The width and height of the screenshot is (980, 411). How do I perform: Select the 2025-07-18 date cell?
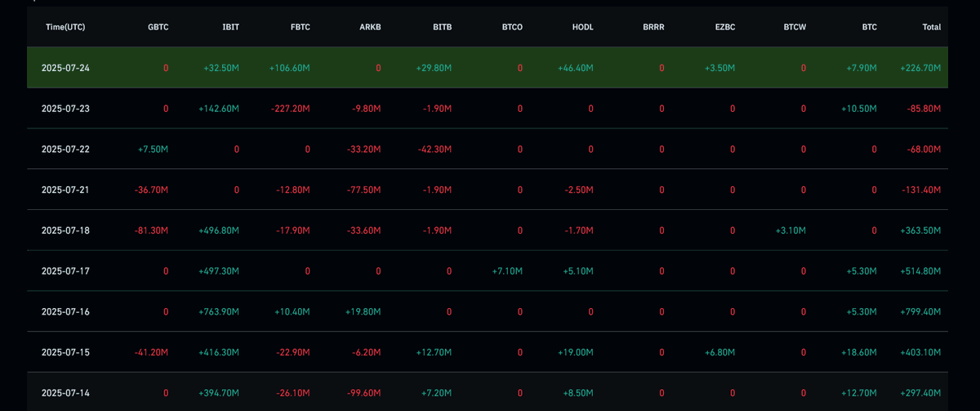tap(65, 230)
